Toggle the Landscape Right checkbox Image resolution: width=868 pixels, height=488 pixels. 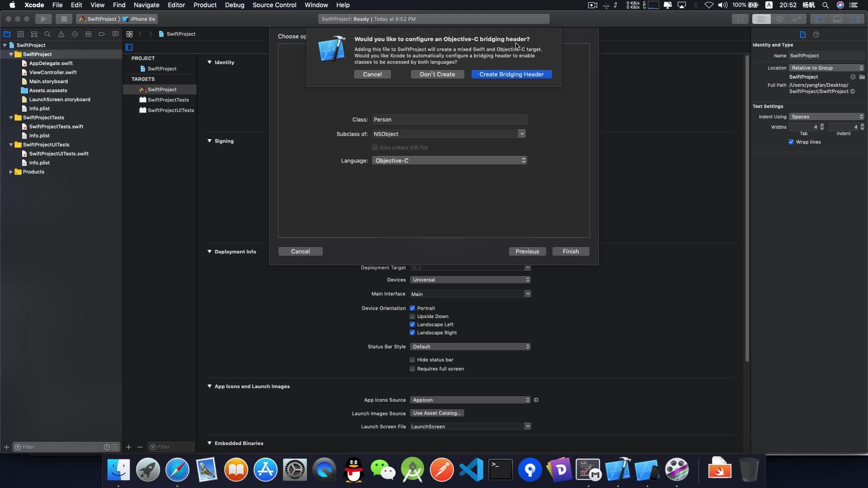coord(412,333)
